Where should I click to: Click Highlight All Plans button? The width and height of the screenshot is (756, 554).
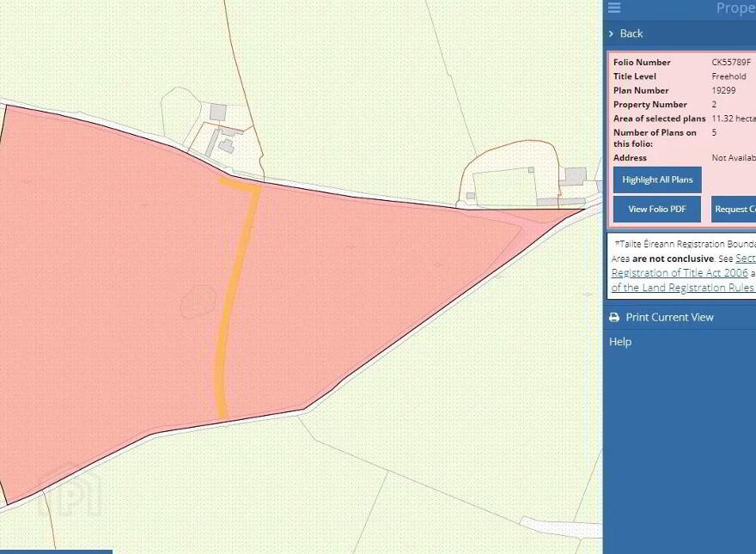(x=657, y=180)
